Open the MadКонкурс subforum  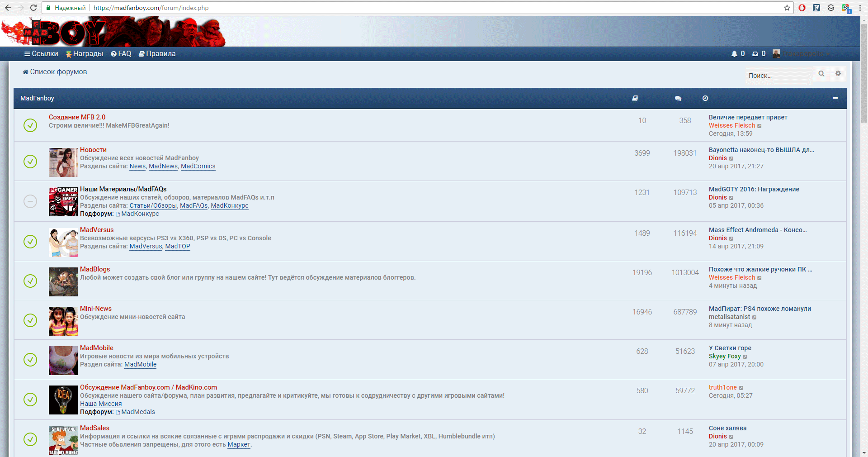tap(140, 214)
